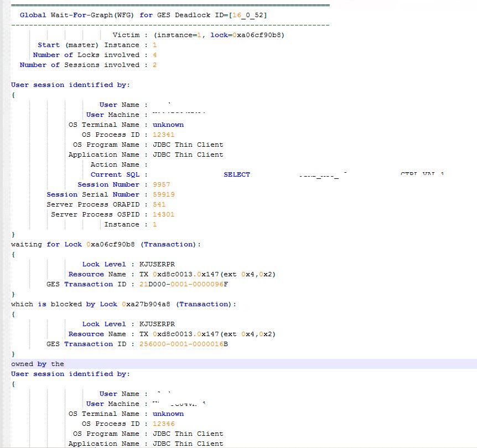Image resolution: width=477 pixels, height=448 pixels.
Task: Click OS Process ID 12346 in second session
Action: click(164, 424)
